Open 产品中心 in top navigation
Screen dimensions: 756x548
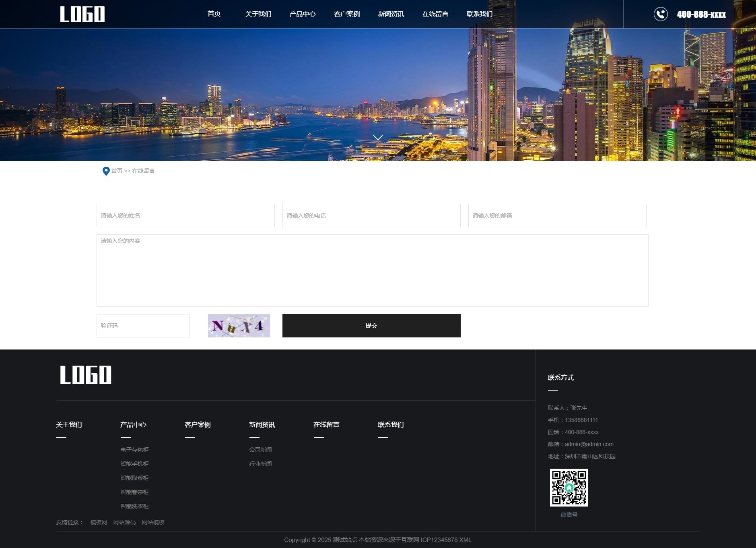(302, 14)
